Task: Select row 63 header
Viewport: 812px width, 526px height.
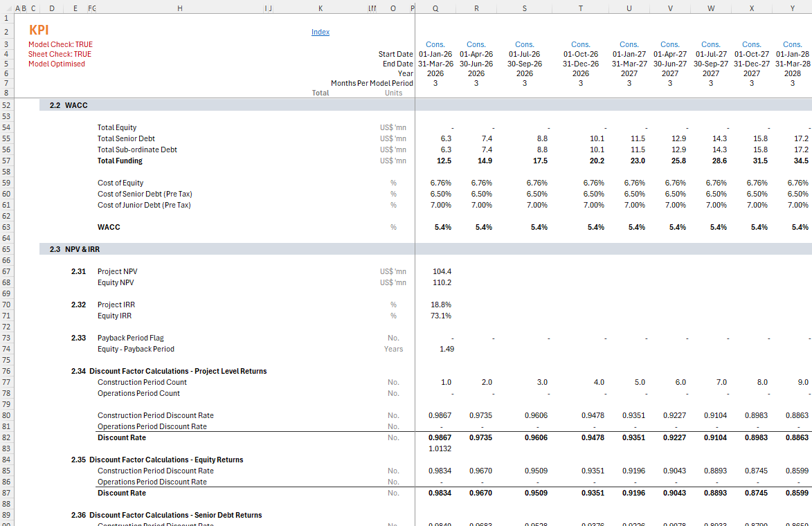Action: (6, 227)
